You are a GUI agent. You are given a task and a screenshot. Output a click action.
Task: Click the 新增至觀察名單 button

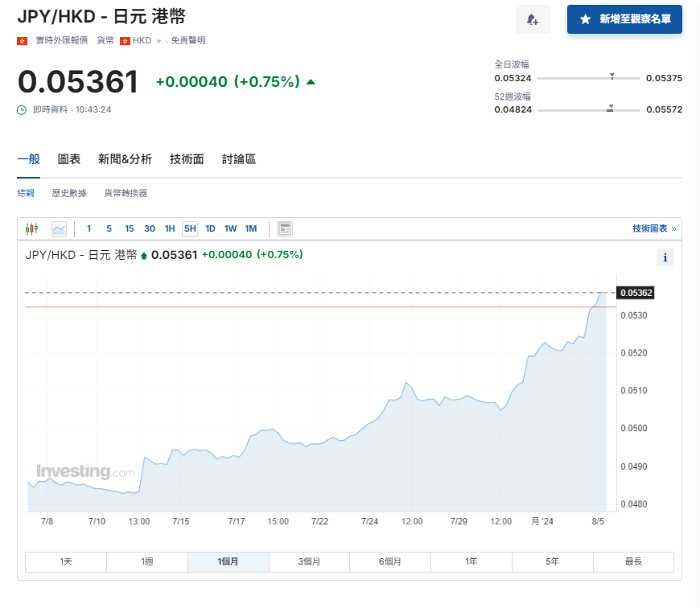[624, 18]
